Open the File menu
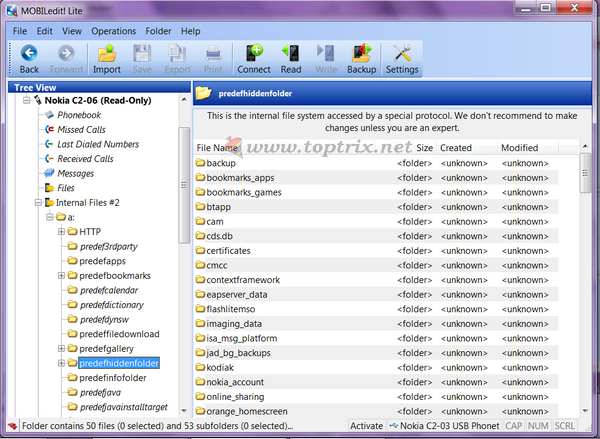The height and width of the screenshot is (439, 600). pyautogui.click(x=20, y=31)
